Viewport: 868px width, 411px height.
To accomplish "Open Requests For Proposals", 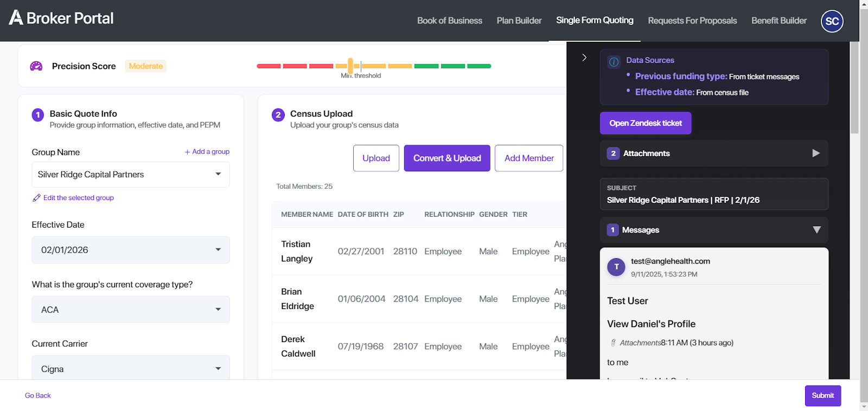I will coord(692,21).
